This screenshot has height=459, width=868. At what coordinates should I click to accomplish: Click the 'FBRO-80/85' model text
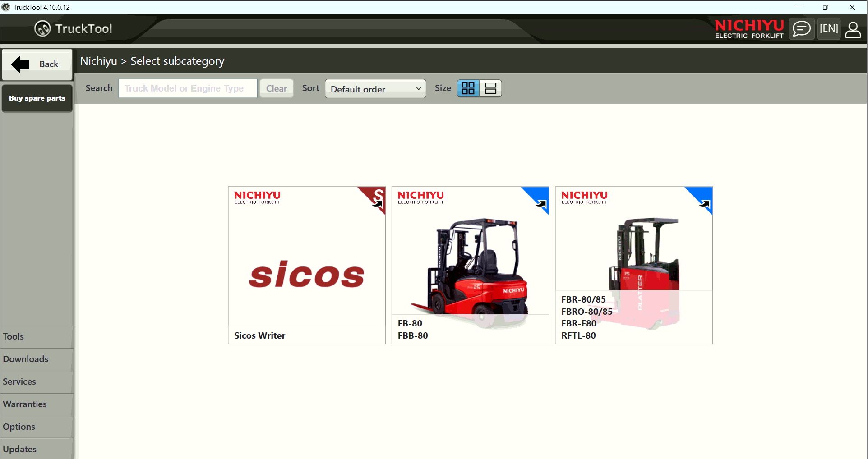click(x=587, y=312)
